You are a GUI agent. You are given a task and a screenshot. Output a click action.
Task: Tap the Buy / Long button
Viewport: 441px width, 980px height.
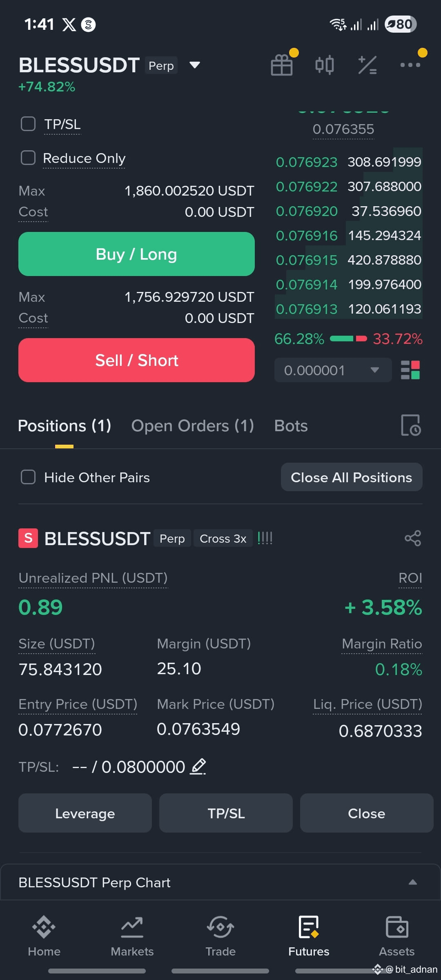(x=136, y=254)
